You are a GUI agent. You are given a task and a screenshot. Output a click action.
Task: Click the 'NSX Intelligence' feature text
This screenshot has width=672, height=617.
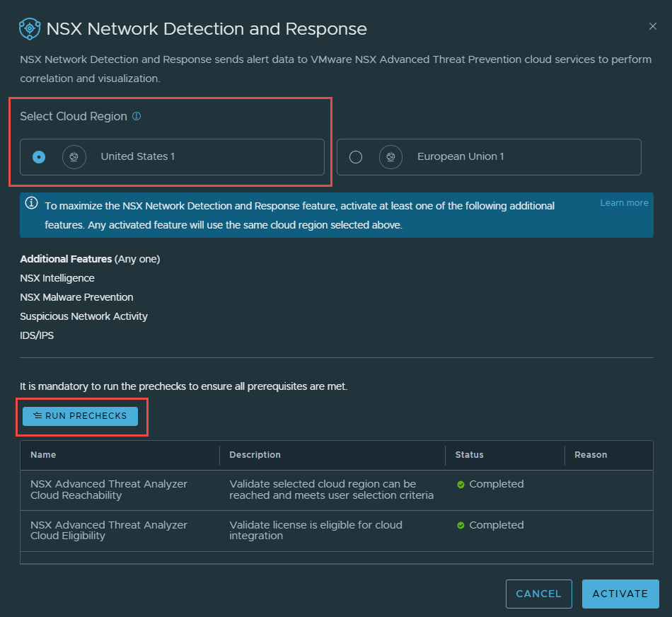tap(57, 278)
